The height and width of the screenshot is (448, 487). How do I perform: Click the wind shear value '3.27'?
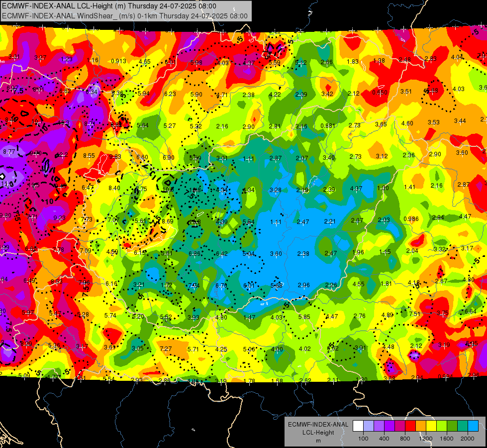[40, 58]
